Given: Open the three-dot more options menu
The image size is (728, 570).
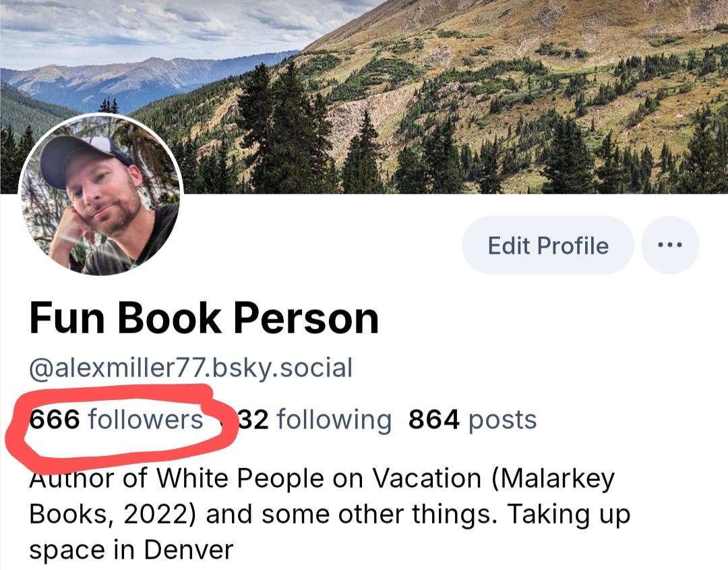Looking at the screenshot, I should click(x=670, y=245).
